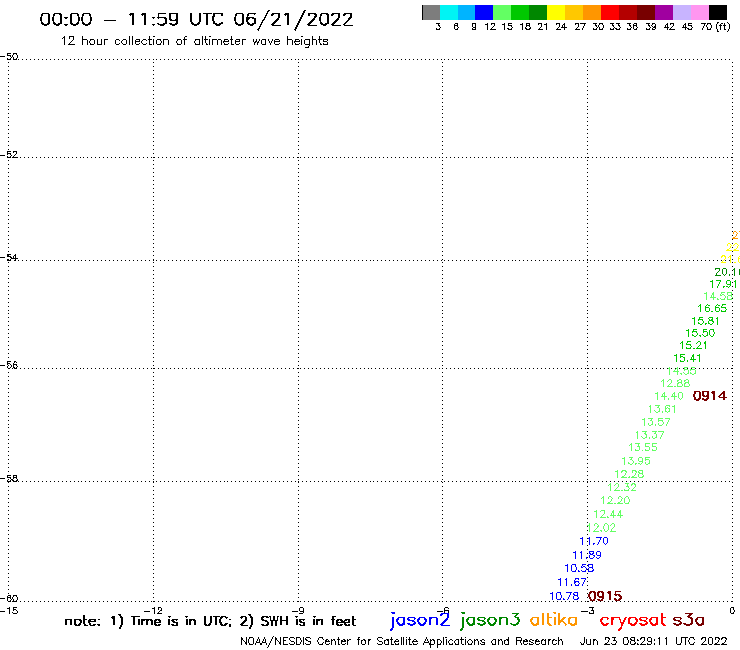Select the wave height value 15.41
Image resolution: width=740 pixels, height=650 pixels.
click(687, 358)
